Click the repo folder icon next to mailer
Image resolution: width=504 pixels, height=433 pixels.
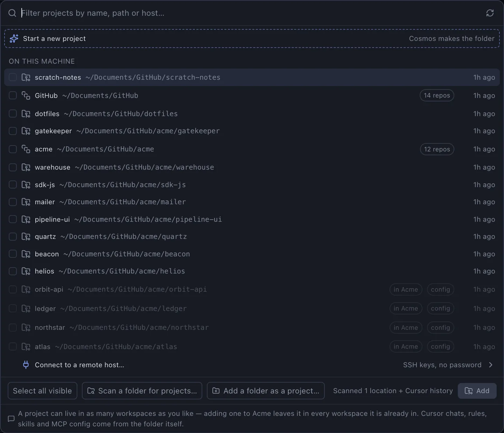(26, 202)
